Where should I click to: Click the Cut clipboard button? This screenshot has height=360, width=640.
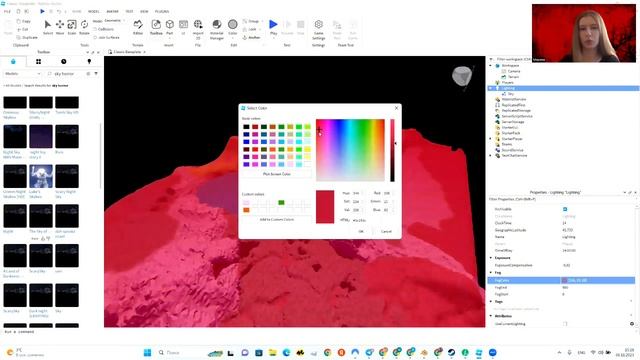[x=23, y=29]
